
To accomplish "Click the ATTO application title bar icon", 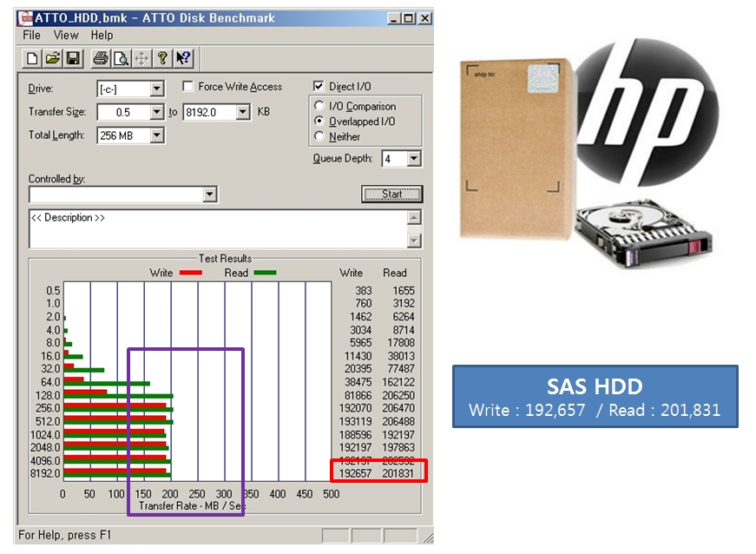I will pos(24,18).
